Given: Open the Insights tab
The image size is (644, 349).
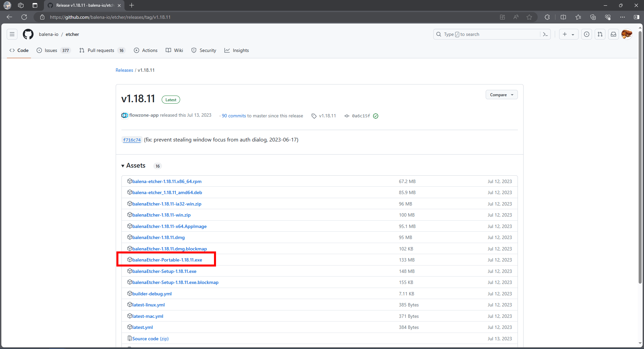Looking at the screenshot, I should tap(237, 50).
